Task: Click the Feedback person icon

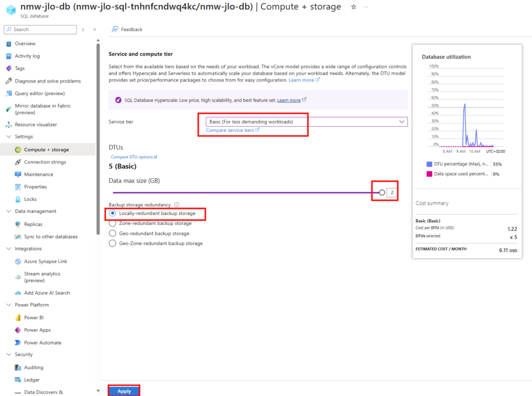Action: 115,30
